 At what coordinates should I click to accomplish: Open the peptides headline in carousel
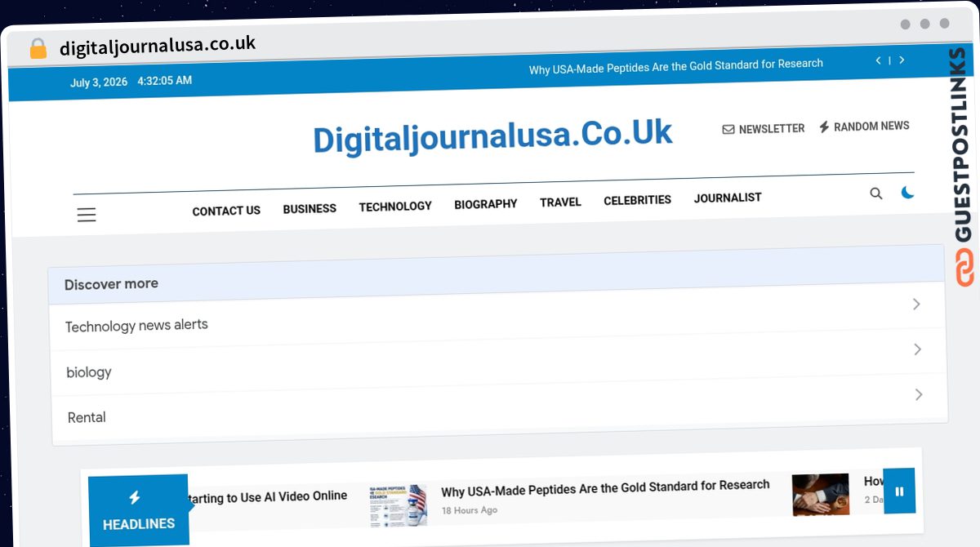coord(605,488)
